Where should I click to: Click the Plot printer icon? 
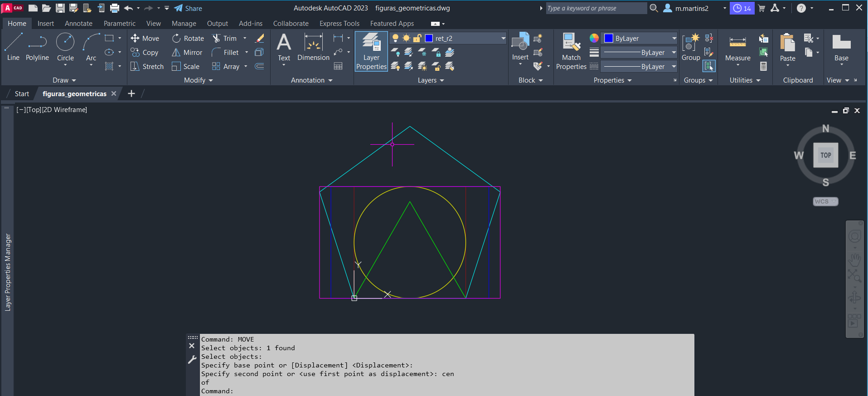click(115, 8)
